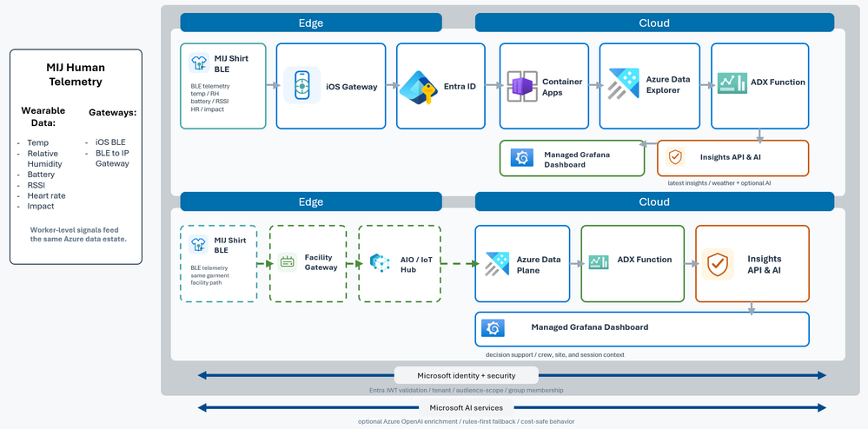Click the AIO / IoT Hub icon
The image size is (868, 429).
tap(381, 262)
